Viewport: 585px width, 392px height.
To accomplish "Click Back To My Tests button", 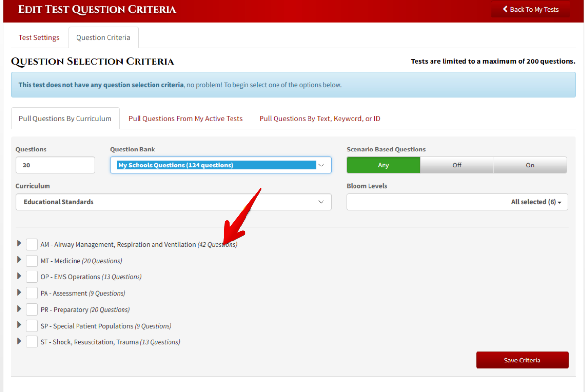I will 530,9.
